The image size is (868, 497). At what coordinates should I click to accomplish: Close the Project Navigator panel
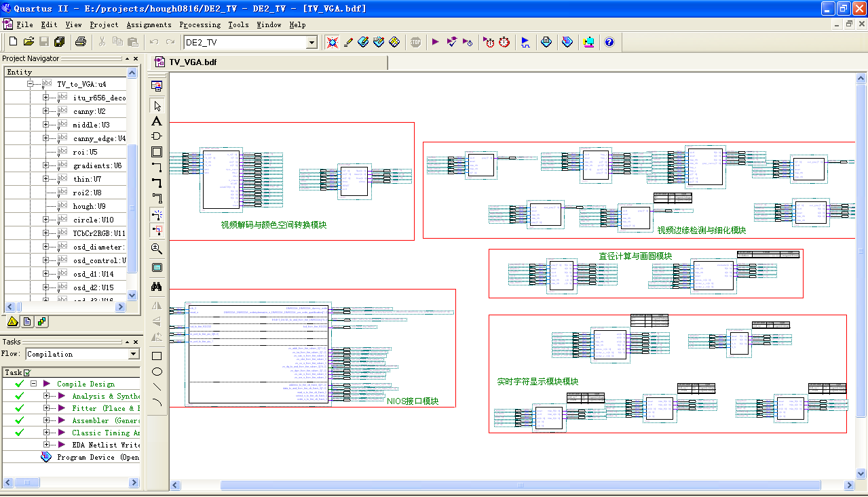[136, 59]
